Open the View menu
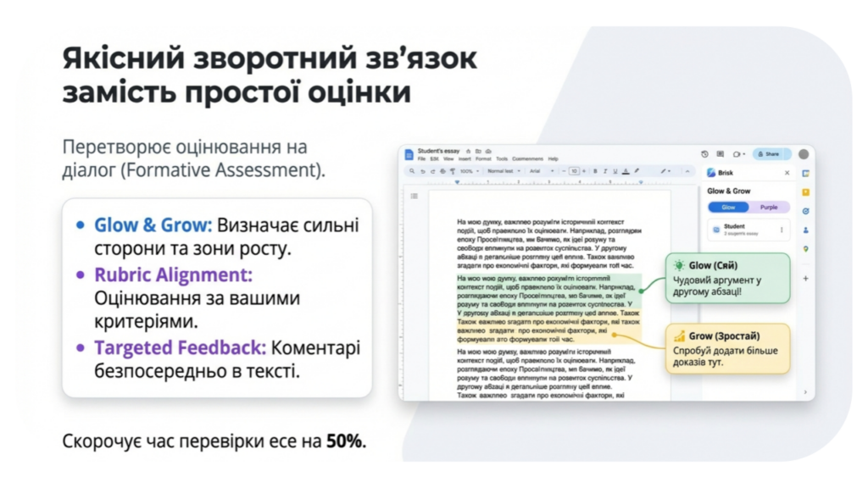Image resolution: width=868 pixels, height=488 pixels. click(448, 158)
